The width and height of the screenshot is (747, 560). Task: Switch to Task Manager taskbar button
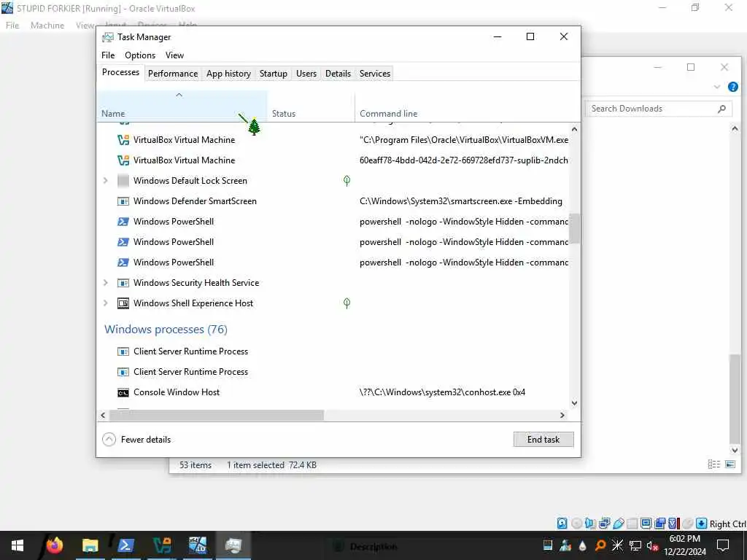(x=233, y=545)
